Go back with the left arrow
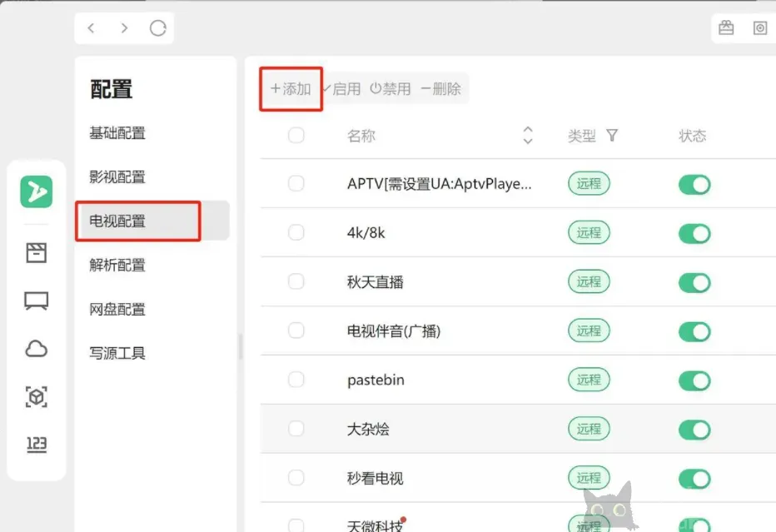Viewport: 776px width, 532px height. click(x=92, y=28)
